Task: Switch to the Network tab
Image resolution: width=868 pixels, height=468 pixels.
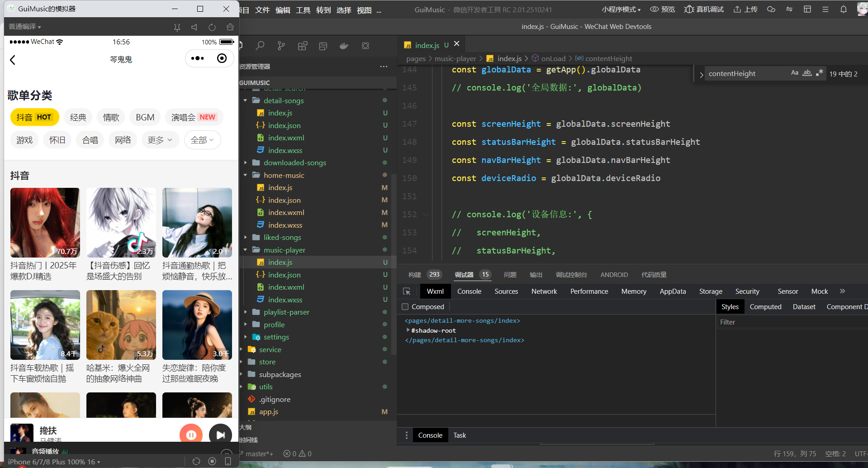Action: [544, 291]
